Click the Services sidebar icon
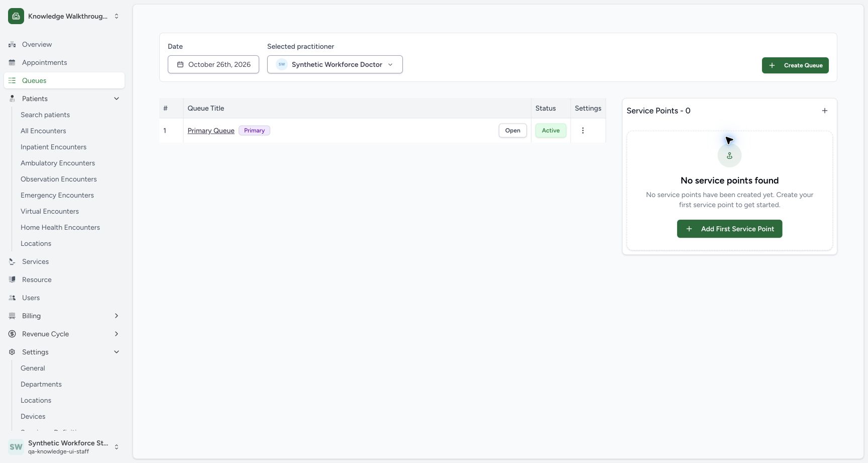The width and height of the screenshot is (868, 463). (x=12, y=261)
